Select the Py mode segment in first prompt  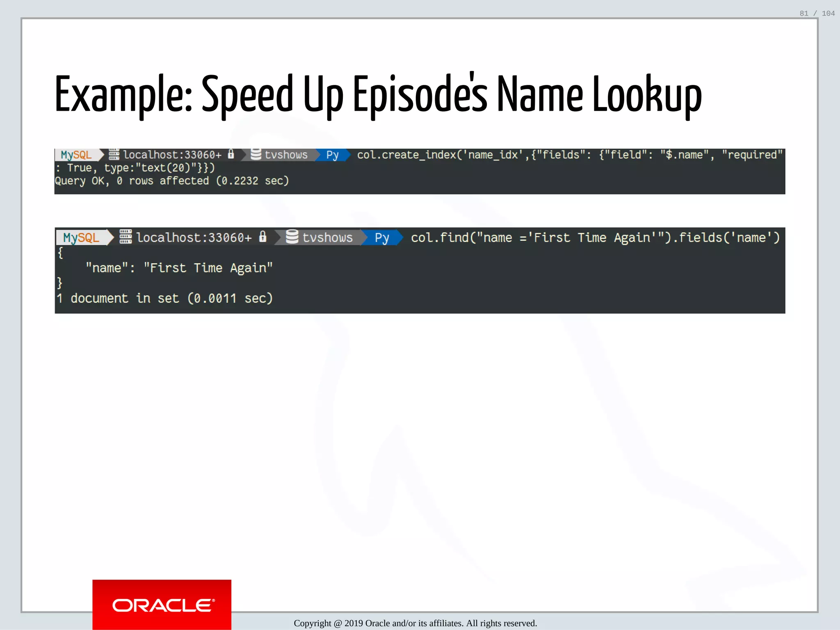332,155
